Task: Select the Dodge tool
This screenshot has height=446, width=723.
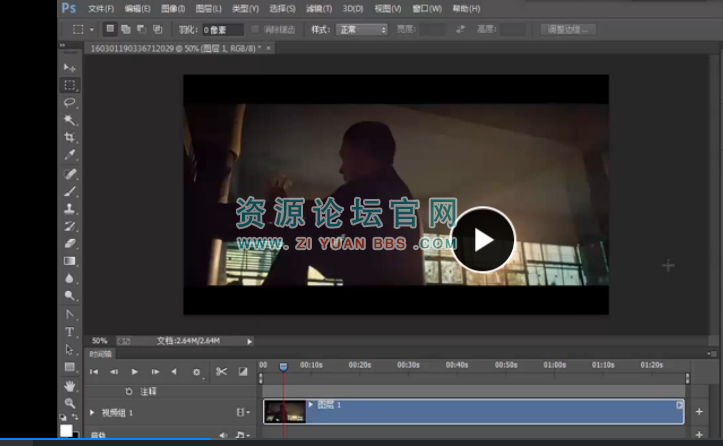Action: tap(70, 296)
